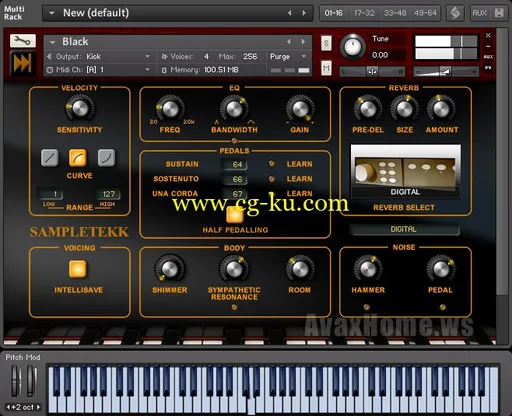
Task: Toggle the Hammer noise LED
Action: pos(366,307)
